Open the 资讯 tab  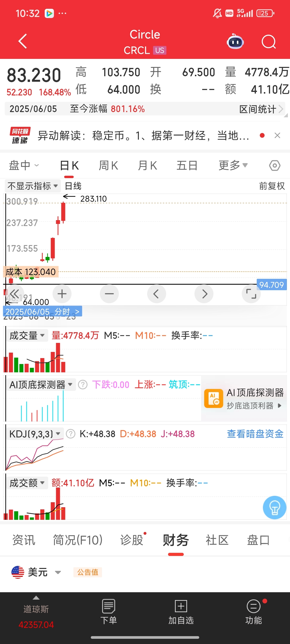point(24,540)
